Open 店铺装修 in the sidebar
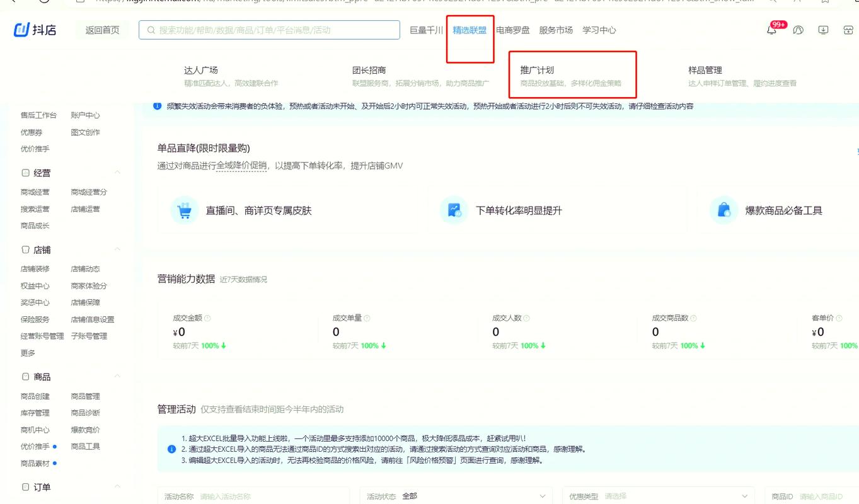Viewport: 859px width, 504px height. [35, 269]
